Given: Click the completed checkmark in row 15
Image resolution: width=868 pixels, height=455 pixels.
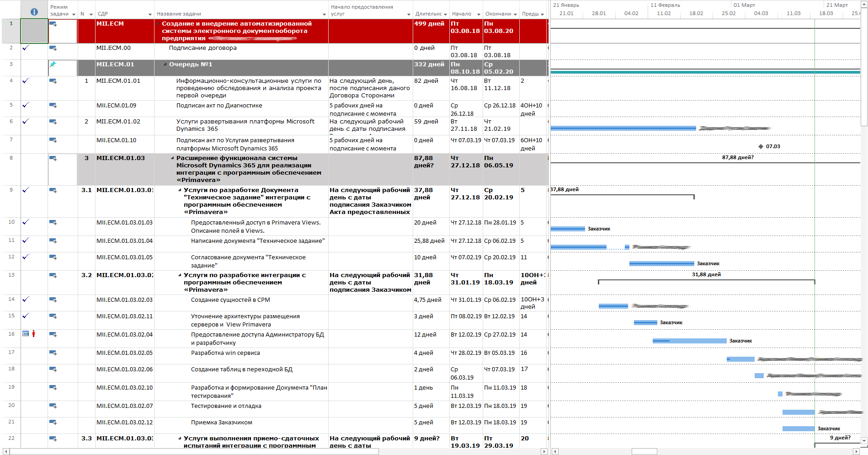Looking at the screenshot, I should 26,316.
